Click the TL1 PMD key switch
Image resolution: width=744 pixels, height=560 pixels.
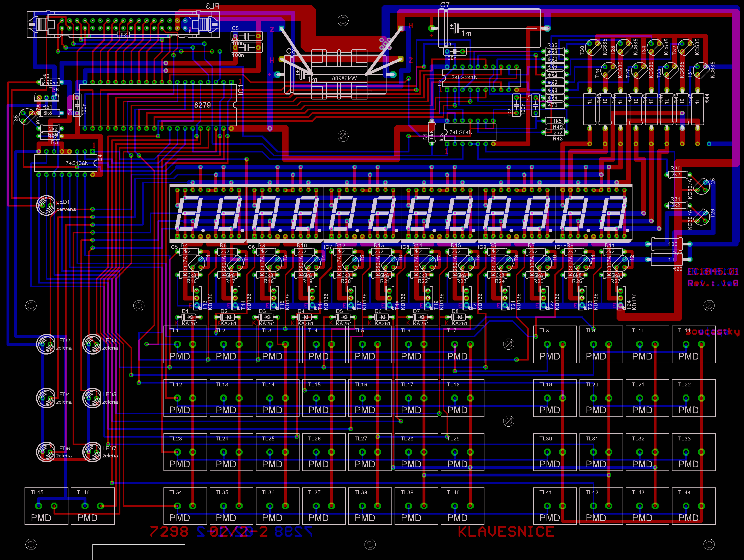(x=185, y=344)
